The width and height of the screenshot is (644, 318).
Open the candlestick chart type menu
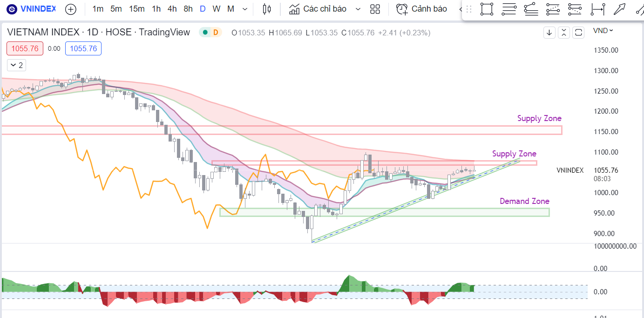coord(266,9)
